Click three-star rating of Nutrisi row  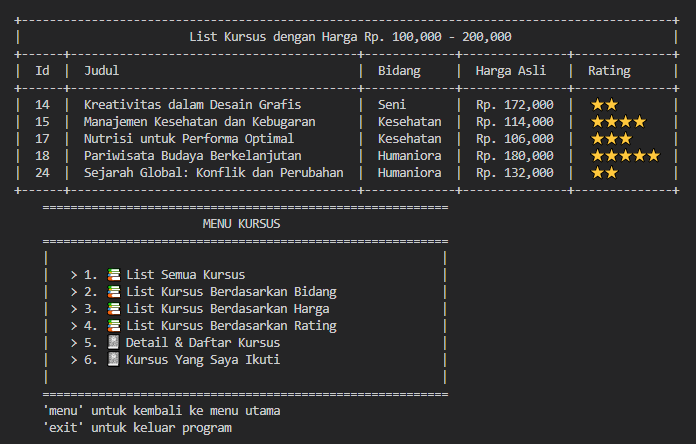point(611,139)
